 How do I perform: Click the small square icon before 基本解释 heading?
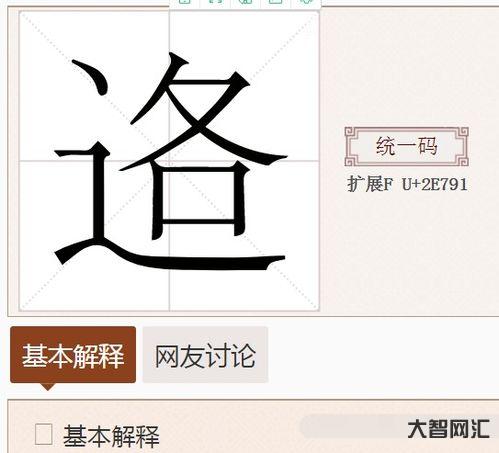click(44, 434)
